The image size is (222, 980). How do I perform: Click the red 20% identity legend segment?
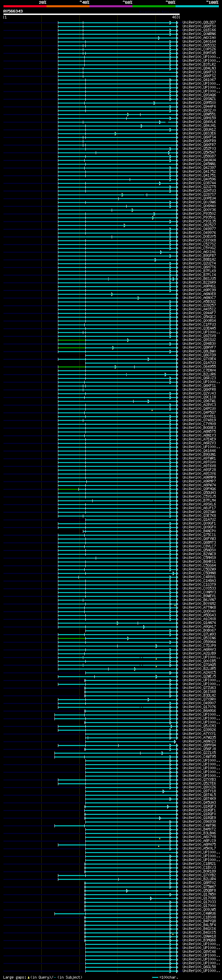(25, 6)
